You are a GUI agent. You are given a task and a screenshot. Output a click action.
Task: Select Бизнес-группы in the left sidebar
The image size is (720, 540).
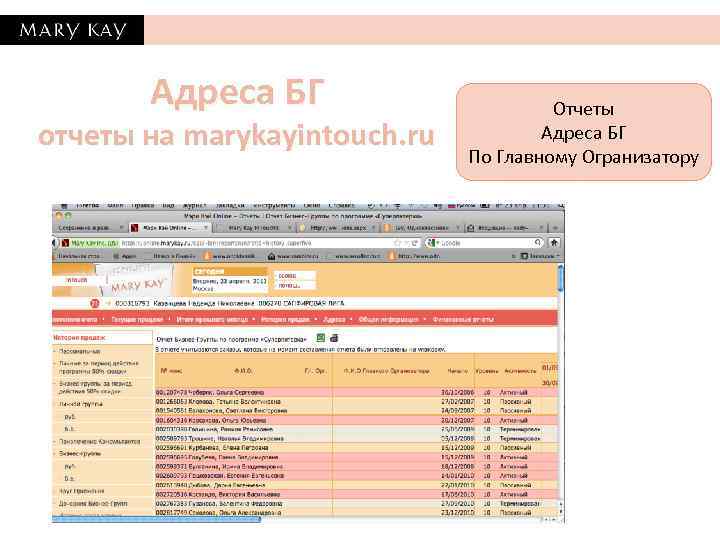80,454
